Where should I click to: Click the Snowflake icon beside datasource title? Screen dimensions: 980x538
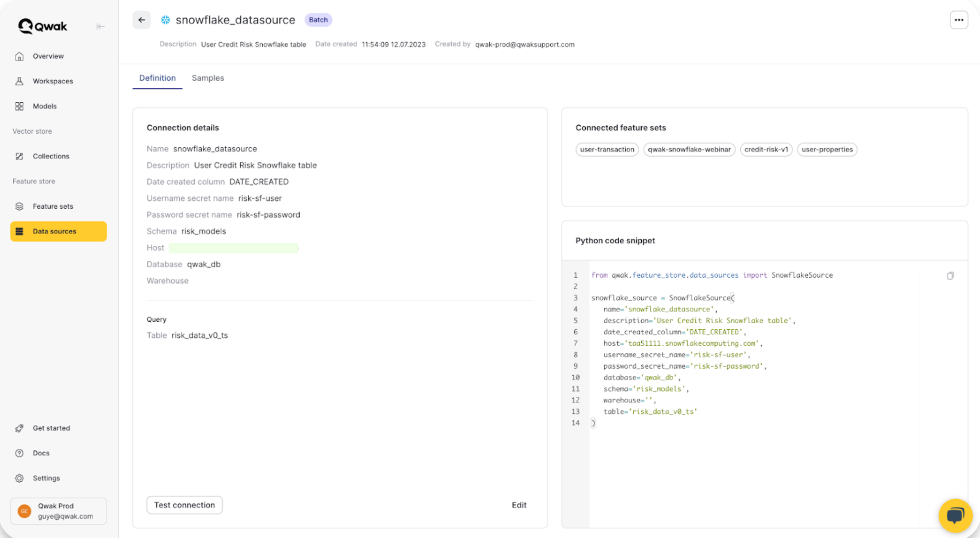[x=166, y=20]
